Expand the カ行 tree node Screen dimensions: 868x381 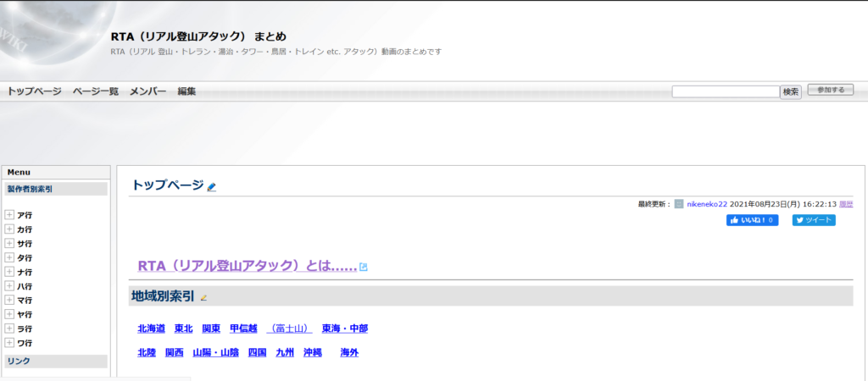[x=8, y=229]
